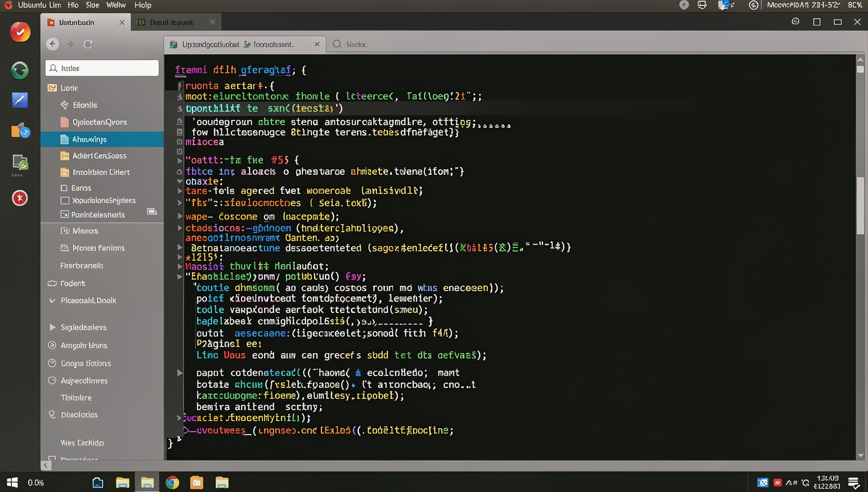868x492 pixels.
Task: Toggle the Mlnurcrs checkbox item
Action: [65, 231]
